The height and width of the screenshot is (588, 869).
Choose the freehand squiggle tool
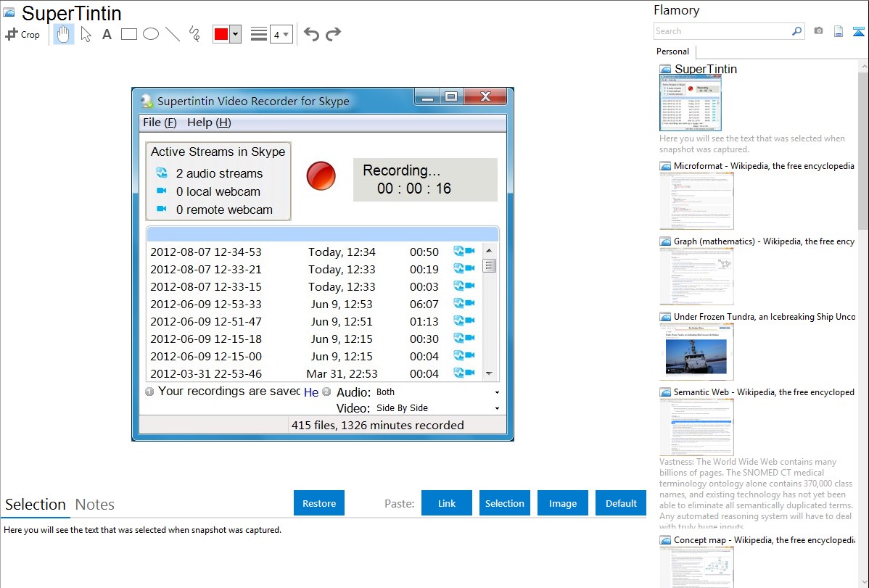click(194, 34)
